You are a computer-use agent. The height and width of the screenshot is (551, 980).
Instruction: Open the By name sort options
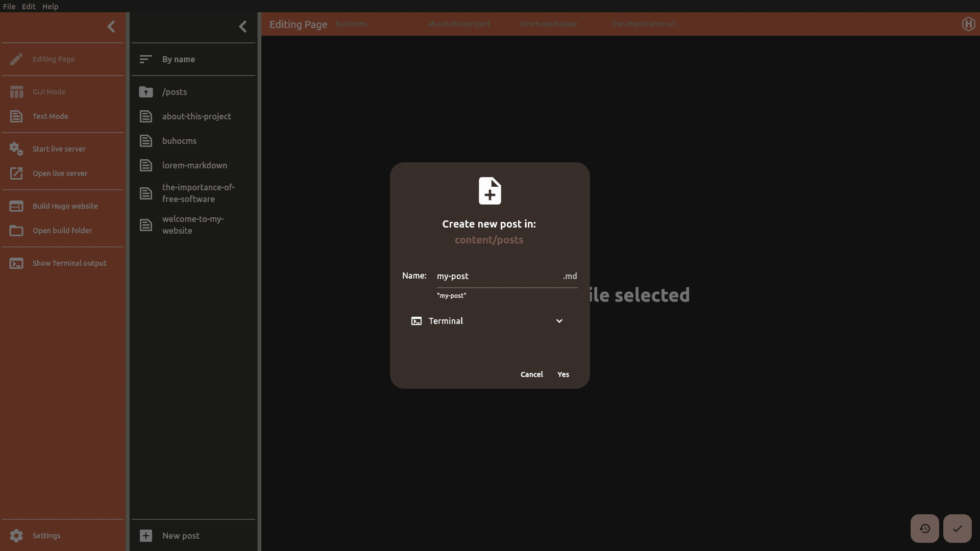coord(178,59)
